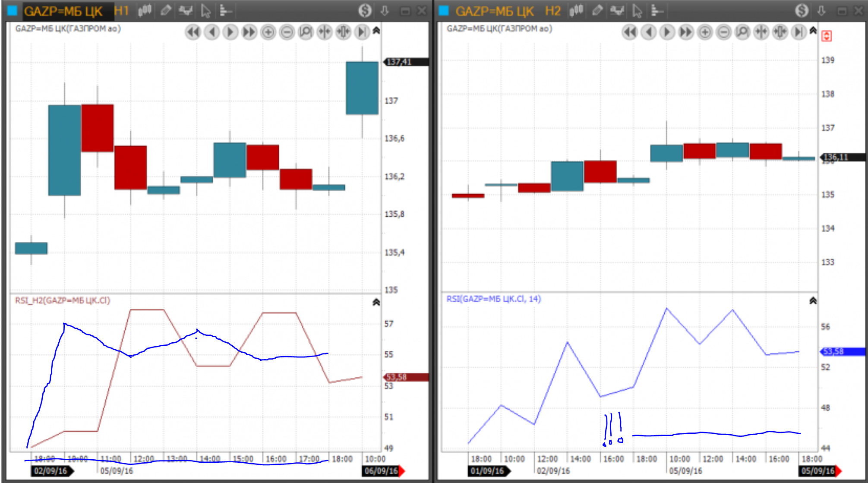Compress bars horizontally button on H2 chart
The height and width of the screenshot is (483, 868).
(x=761, y=32)
